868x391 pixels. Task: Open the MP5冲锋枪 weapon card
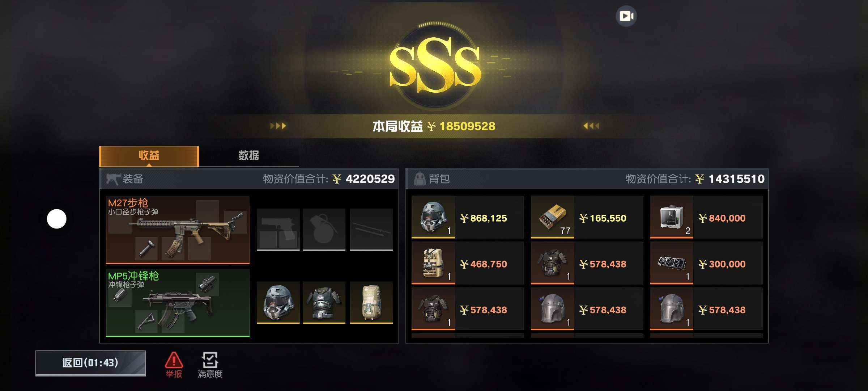click(178, 302)
